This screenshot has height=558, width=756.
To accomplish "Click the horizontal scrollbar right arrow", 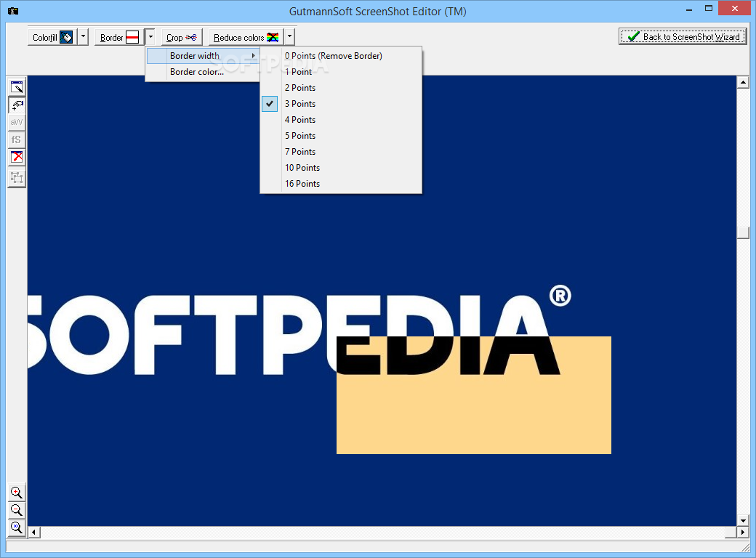I will pos(742,533).
